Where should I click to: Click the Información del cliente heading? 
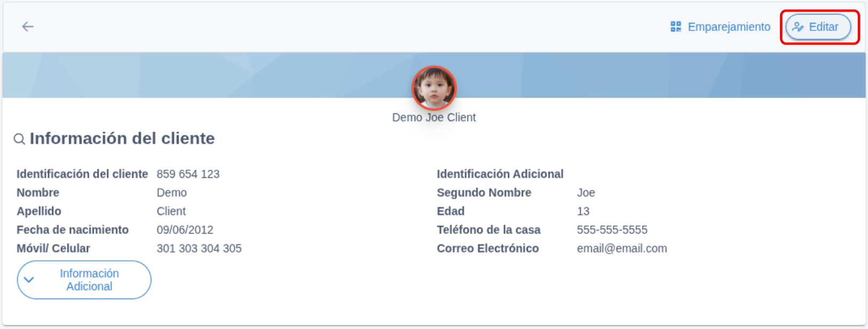tap(122, 138)
